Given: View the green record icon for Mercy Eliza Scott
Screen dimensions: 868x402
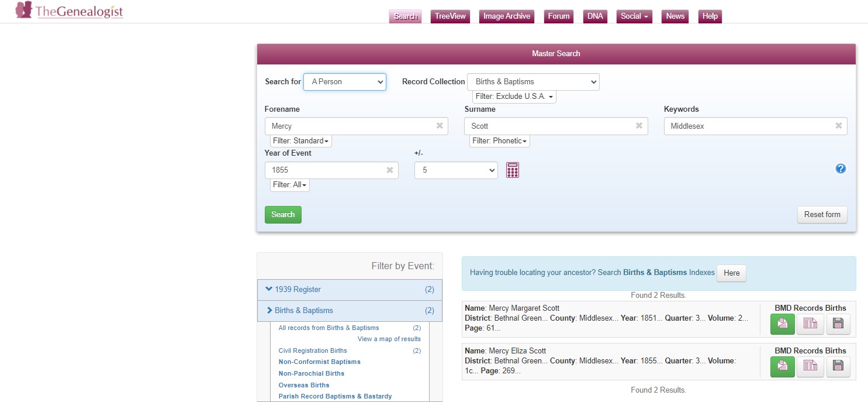Looking at the screenshot, I should (x=782, y=366).
